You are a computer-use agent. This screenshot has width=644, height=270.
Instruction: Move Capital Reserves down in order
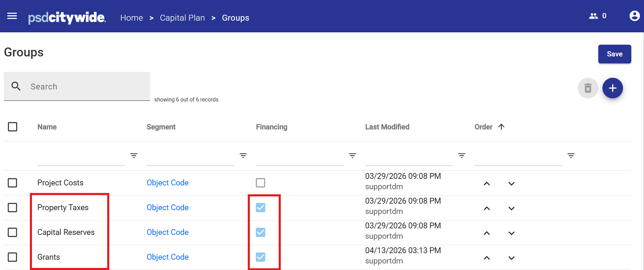coord(512,233)
